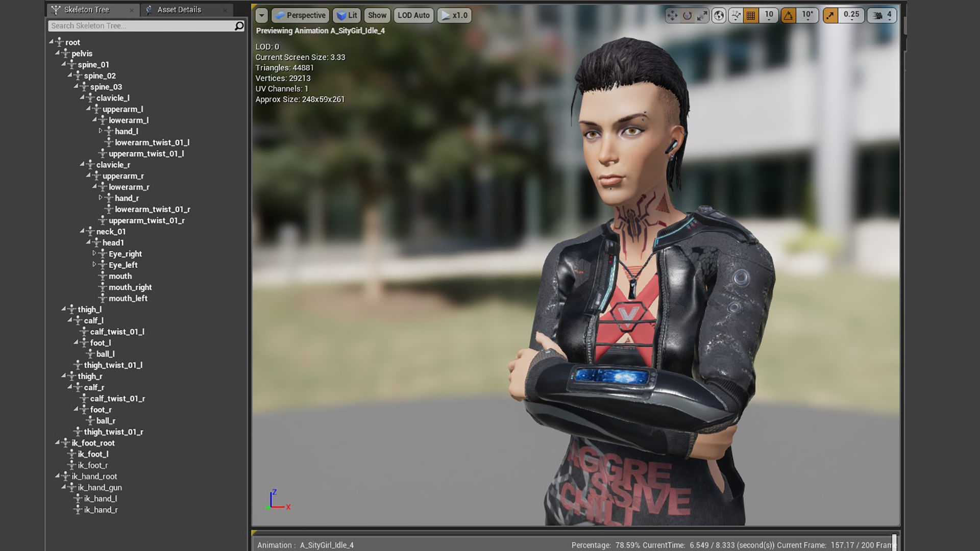Collapse the ik_foot_root node
Screen dimensions: 980x551
[57, 442]
